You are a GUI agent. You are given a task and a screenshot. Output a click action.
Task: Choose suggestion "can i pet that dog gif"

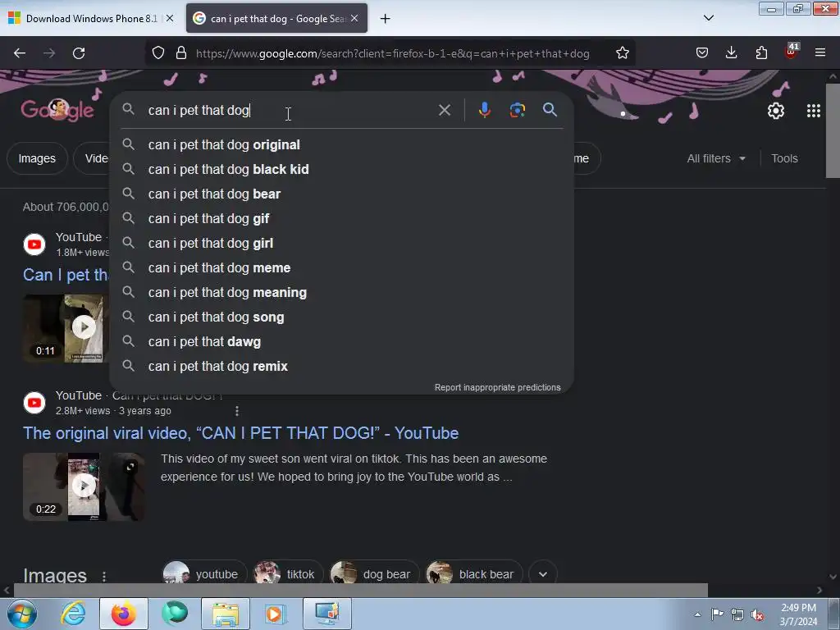pos(341,218)
